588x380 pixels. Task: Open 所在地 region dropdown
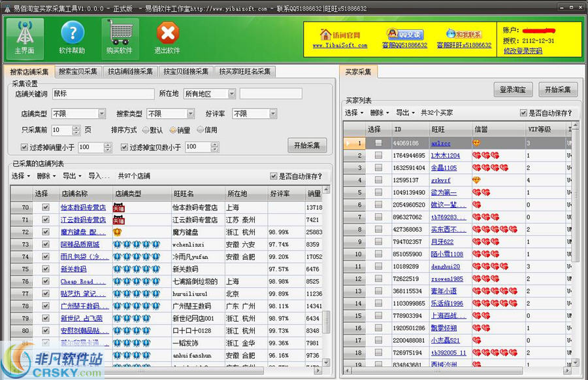(232, 94)
